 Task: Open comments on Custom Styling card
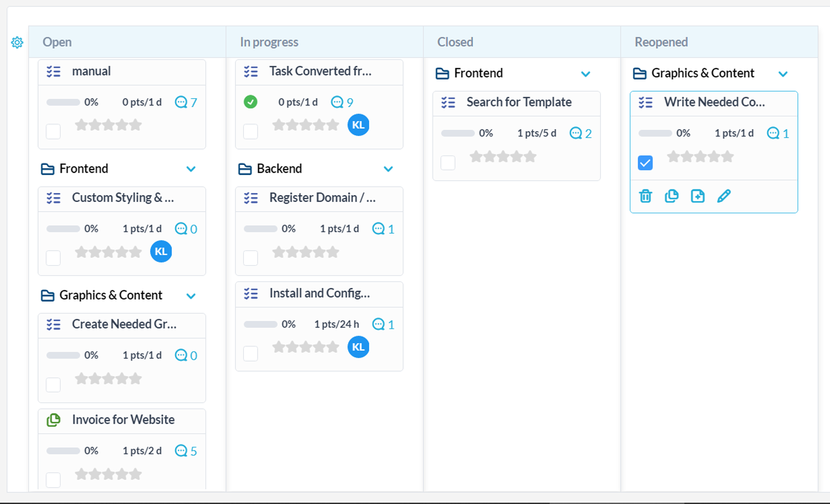[x=186, y=229]
